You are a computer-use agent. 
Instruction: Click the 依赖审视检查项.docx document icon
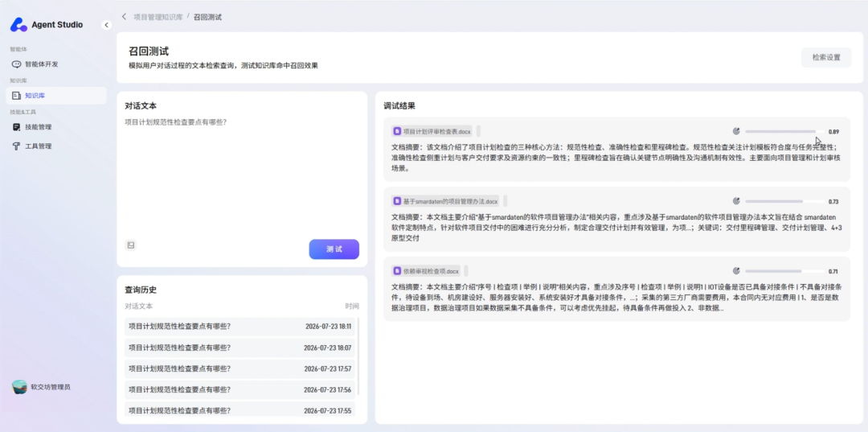pos(397,271)
